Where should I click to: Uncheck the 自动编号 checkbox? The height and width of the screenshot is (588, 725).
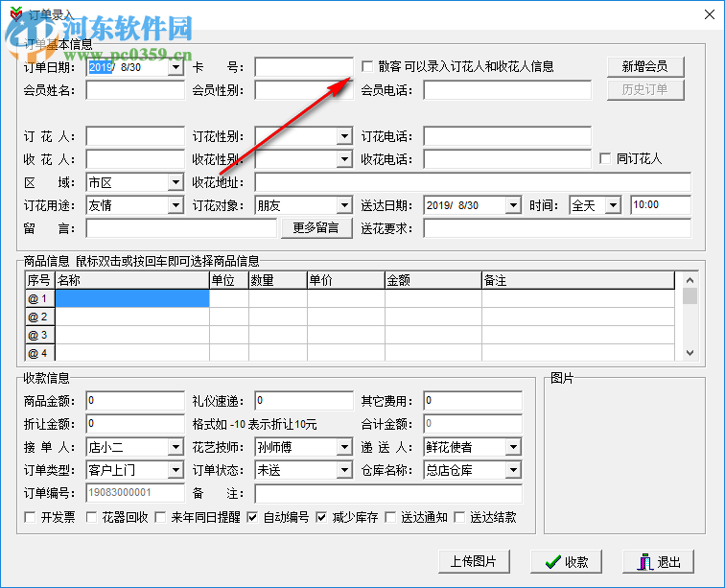pyautogui.click(x=252, y=517)
